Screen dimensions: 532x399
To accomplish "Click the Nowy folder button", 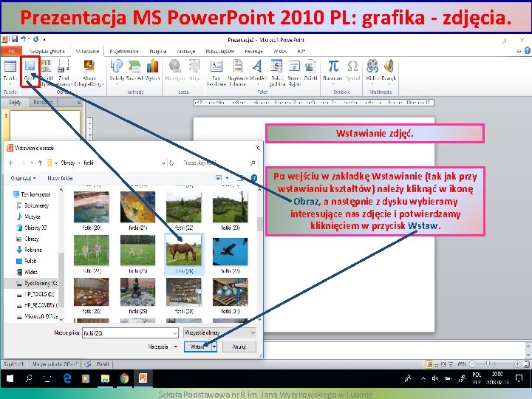I will [x=60, y=178].
